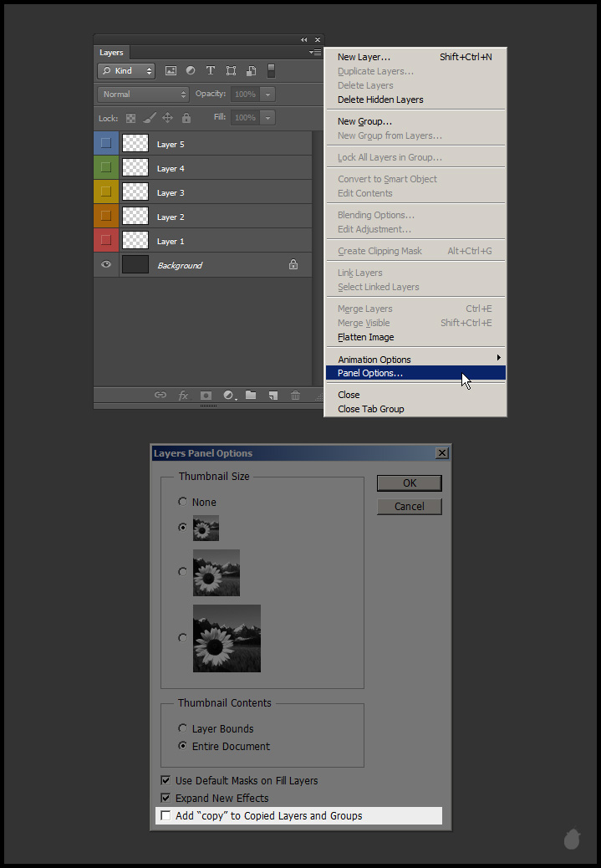Create a new group with folder icon
Image resolution: width=601 pixels, height=868 pixels.
click(250, 396)
